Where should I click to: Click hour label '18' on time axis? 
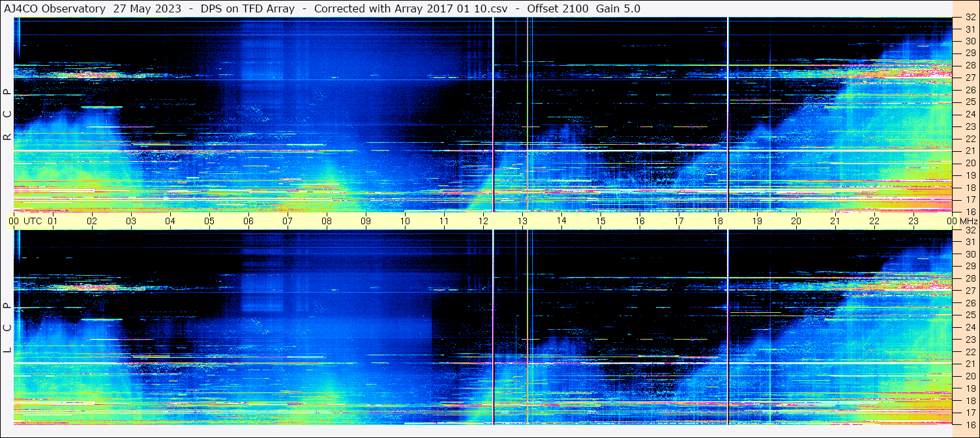click(718, 221)
